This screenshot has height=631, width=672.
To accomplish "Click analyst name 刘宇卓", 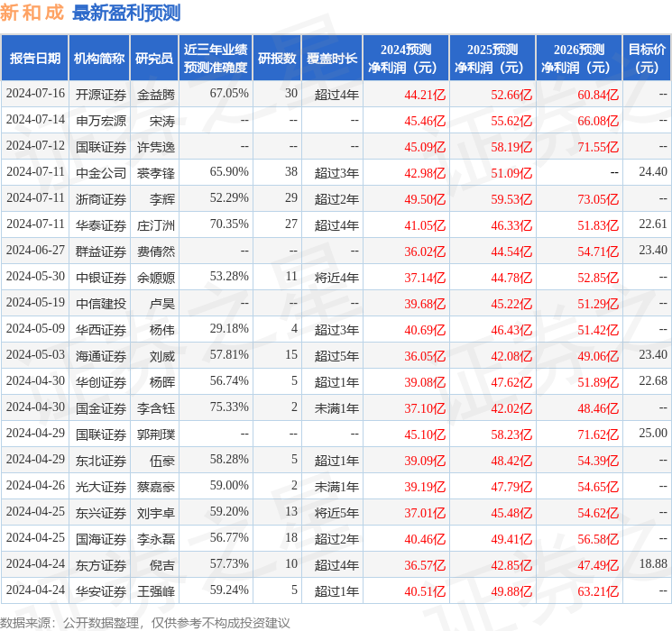I will (156, 513).
